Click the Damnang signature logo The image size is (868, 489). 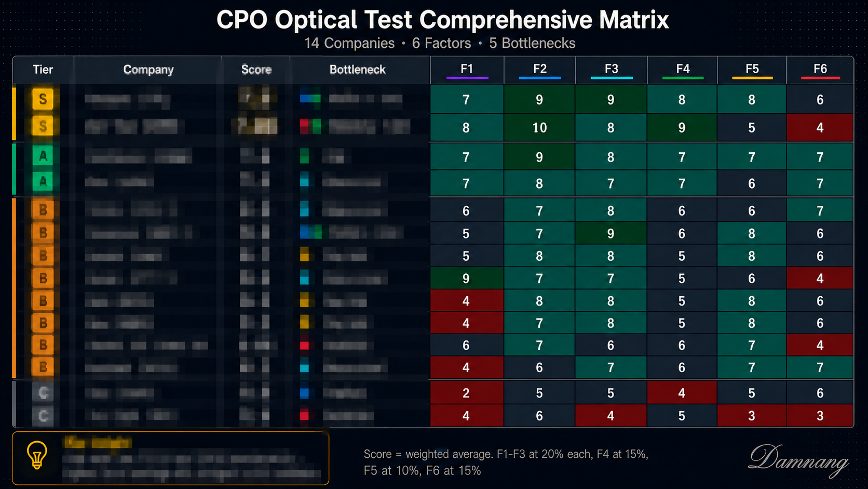[798, 460]
